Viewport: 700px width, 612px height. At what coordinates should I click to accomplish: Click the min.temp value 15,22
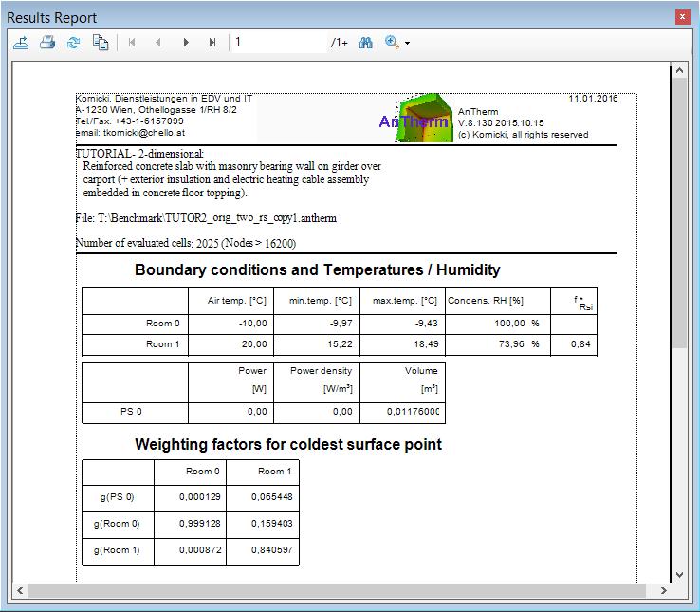pyautogui.click(x=341, y=344)
